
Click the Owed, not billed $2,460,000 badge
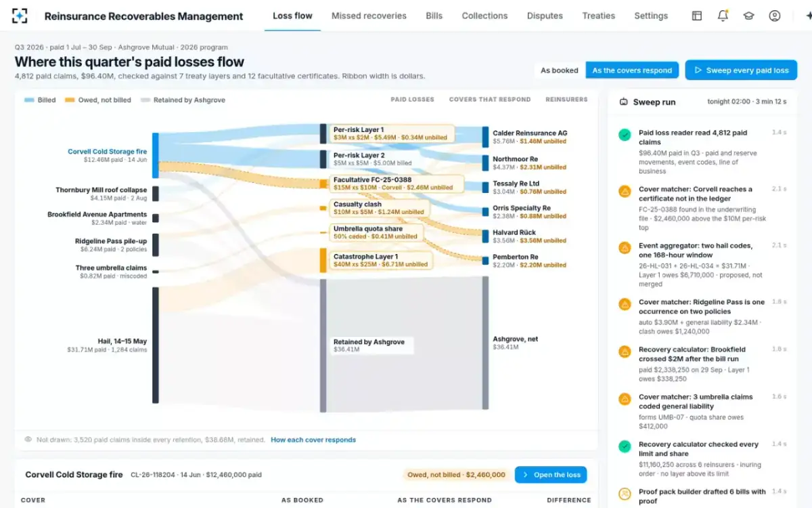(x=457, y=475)
